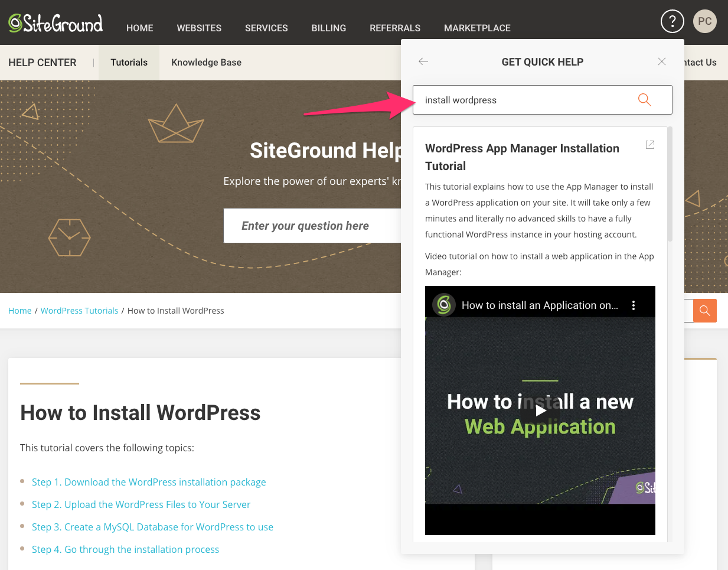Close the Get Quick Help panel
The width and height of the screenshot is (728, 570).
[x=662, y=61]
